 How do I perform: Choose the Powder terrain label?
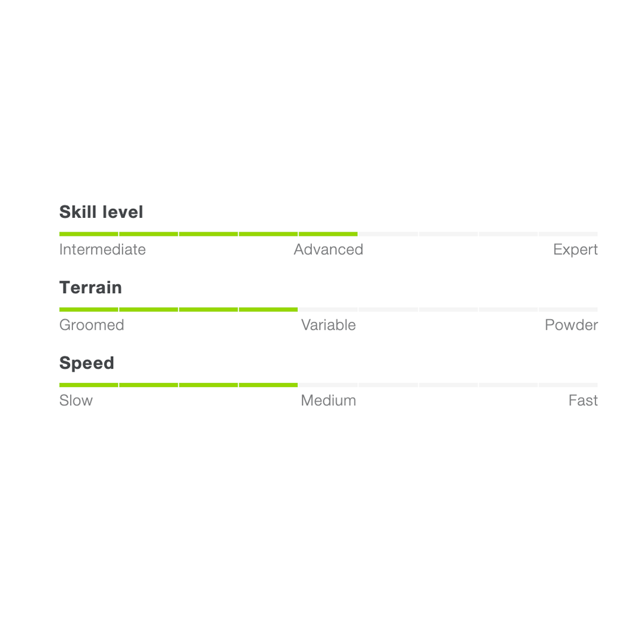(x=571, y=325)
